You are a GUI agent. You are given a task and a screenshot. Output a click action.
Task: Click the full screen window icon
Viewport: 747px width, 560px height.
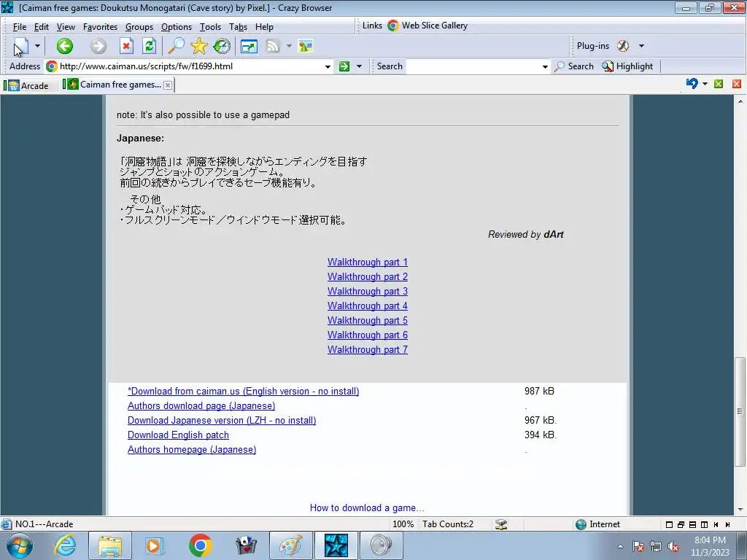coord(249,46)
